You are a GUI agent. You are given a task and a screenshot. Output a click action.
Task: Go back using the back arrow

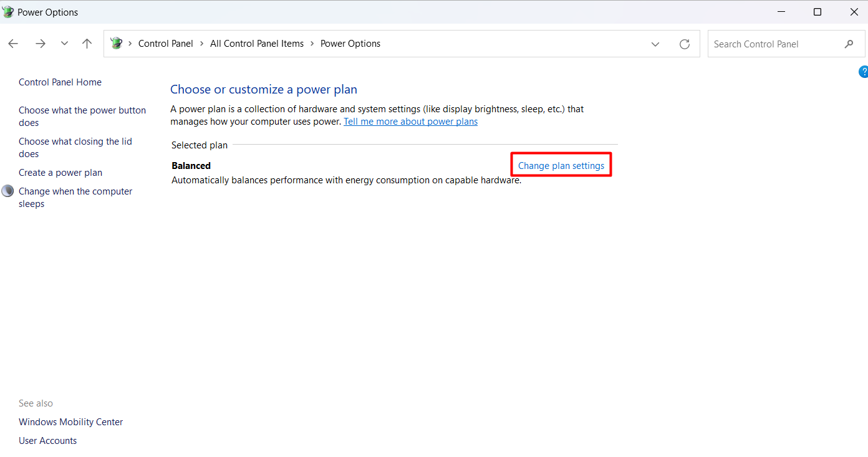[13, 44]
